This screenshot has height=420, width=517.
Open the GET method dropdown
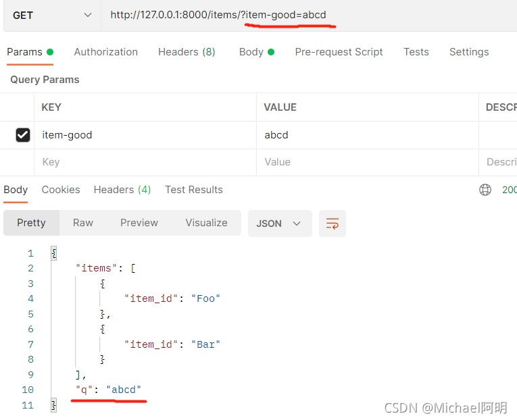click(x=52, y=15)
